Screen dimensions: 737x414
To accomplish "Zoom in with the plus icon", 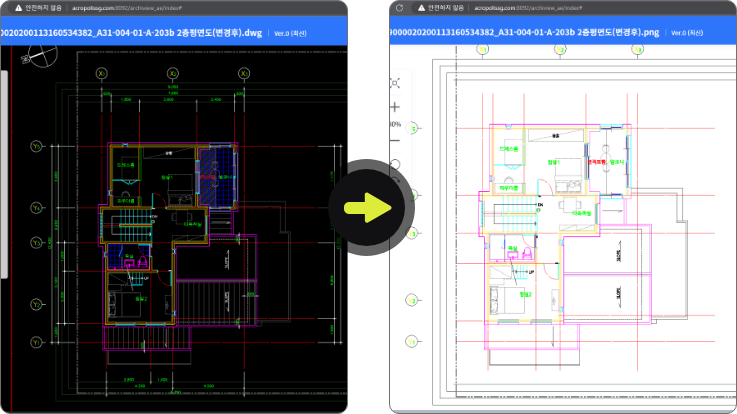I will [x=395, y=106].
